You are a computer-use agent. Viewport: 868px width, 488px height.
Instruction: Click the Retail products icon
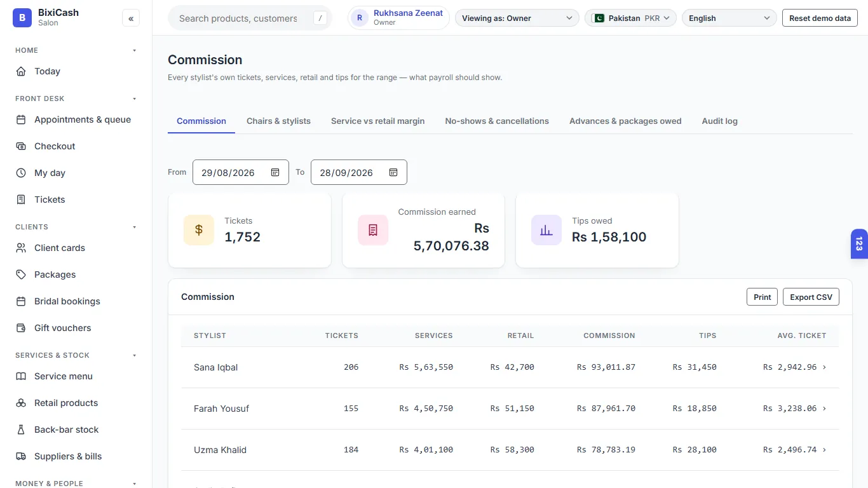tap(21, 403)
